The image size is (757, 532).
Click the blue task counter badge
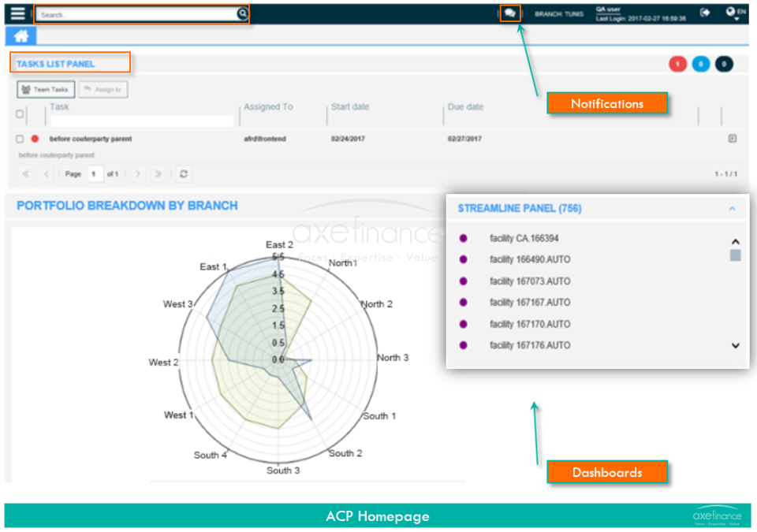pos(701,64)
